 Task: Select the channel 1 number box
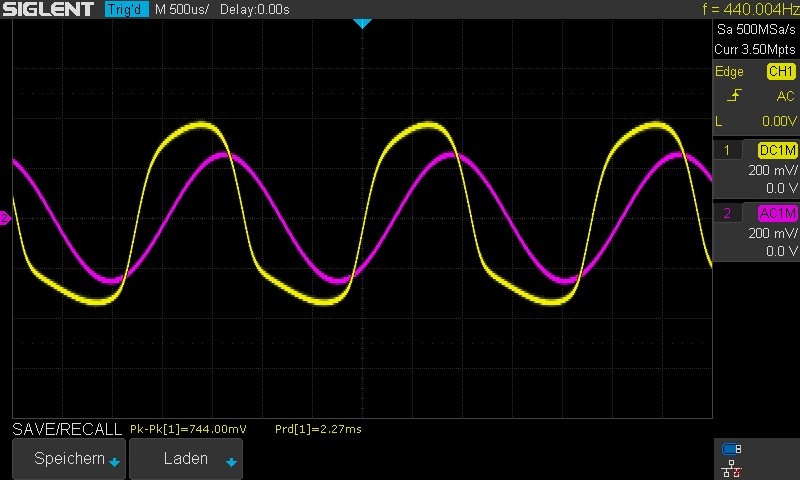(727, 150)
